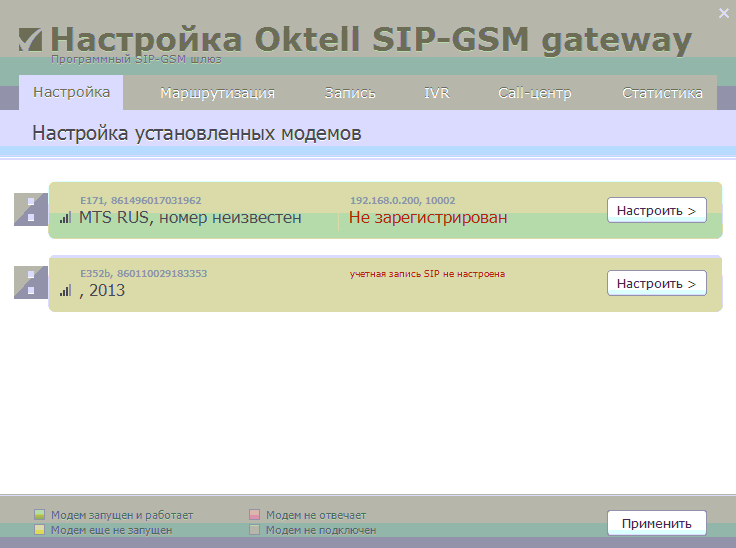
Task: Go to the IVR tab
Action: [x=437, y=93]
